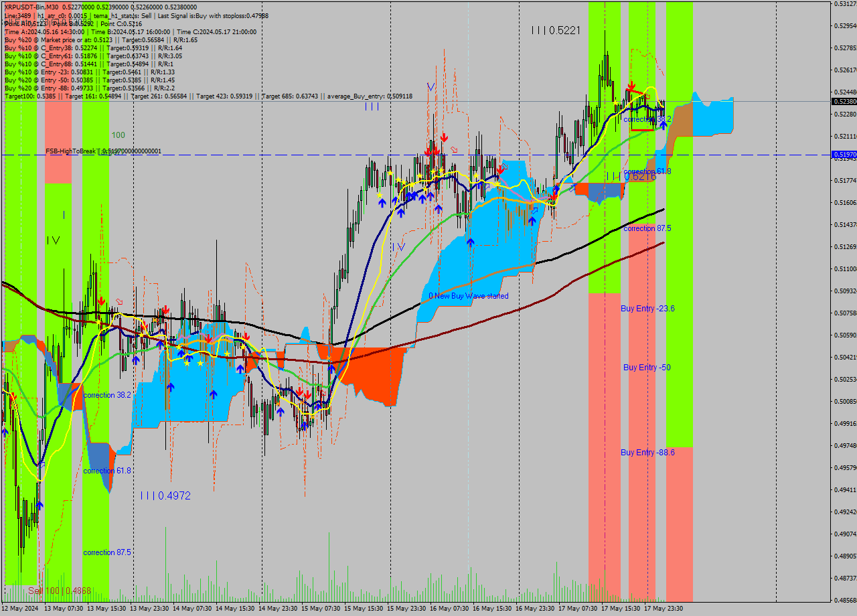Click the 'Buy Entry -88.6' chart label
857x616 pixels.
[x=647, y=453]
